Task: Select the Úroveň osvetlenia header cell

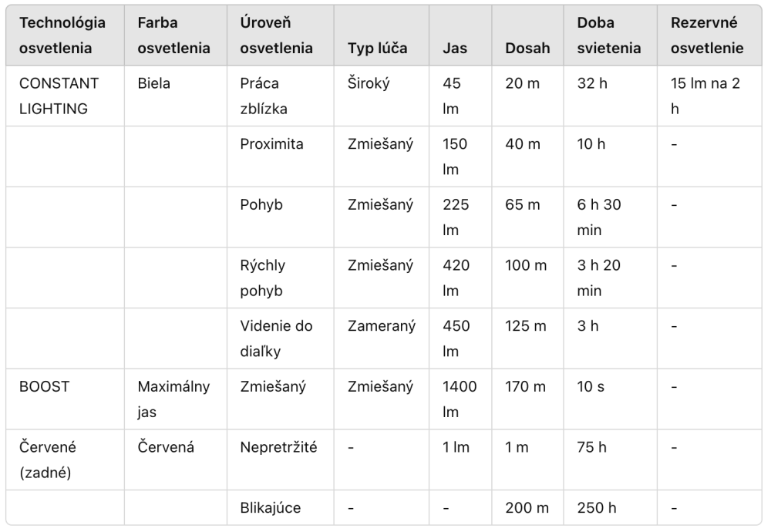Action: point(281,35)
